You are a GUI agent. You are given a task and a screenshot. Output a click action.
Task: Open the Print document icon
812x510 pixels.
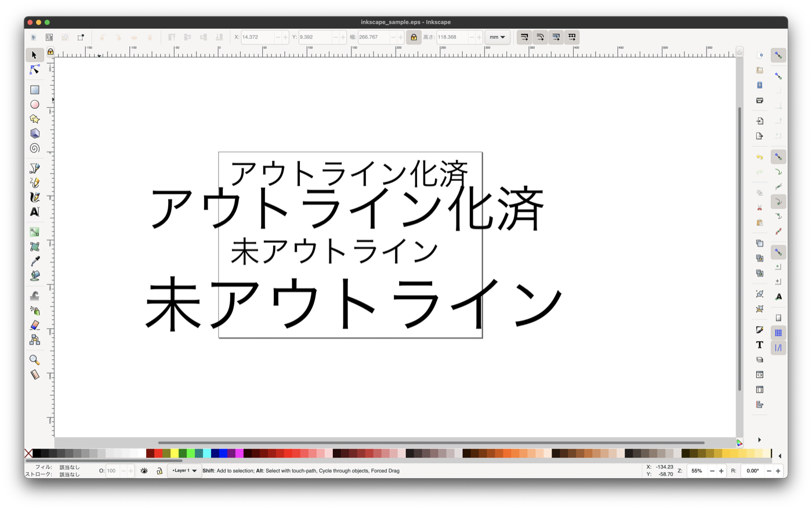(x=760, y=100)
